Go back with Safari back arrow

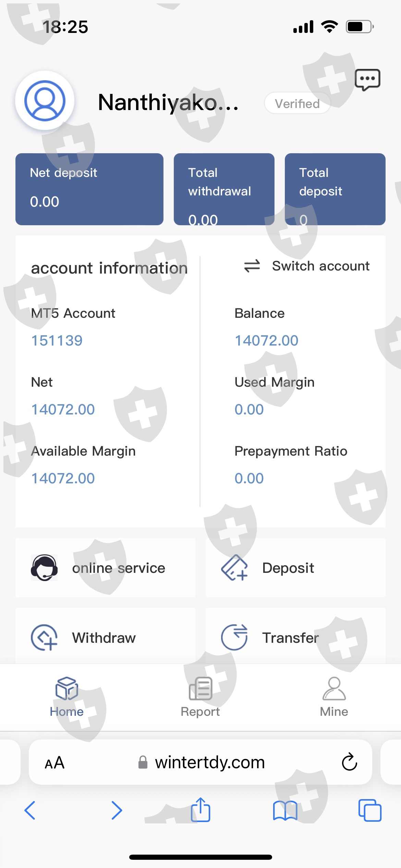(x=30, y=810)
